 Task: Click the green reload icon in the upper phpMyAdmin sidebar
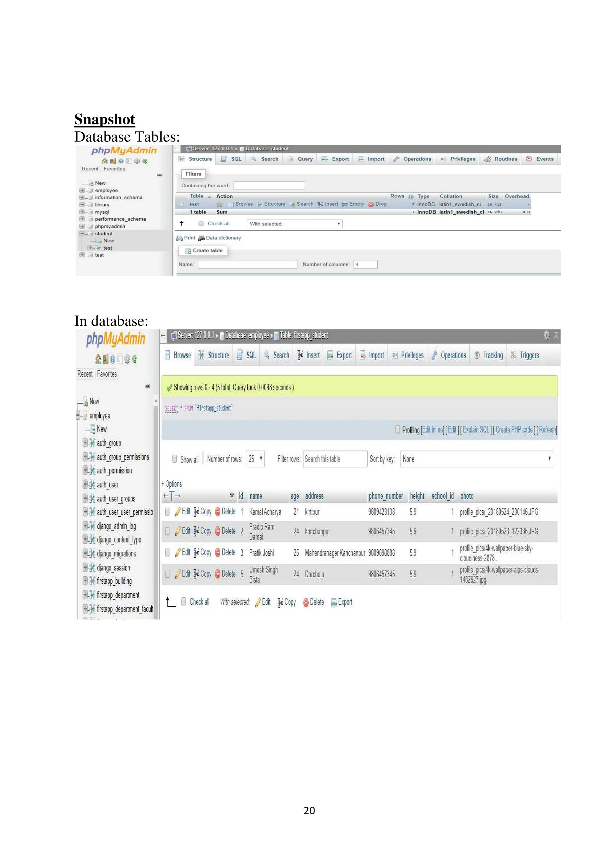[x=145, y=161]
